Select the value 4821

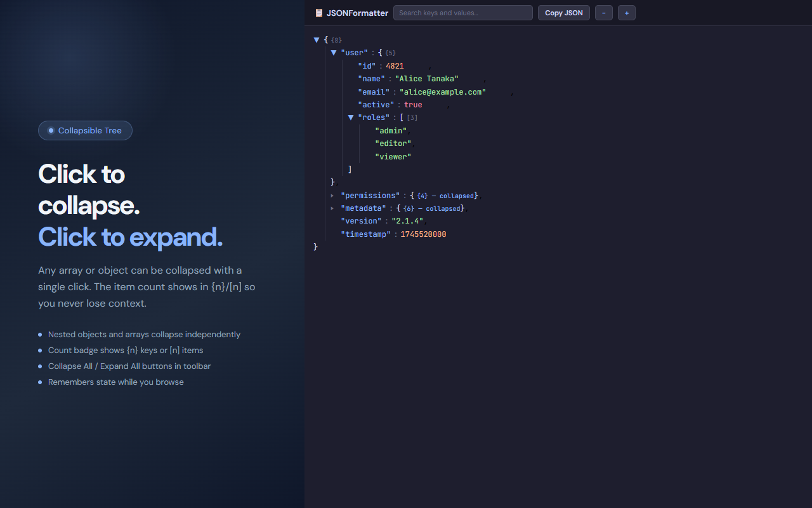tap(395, 66)
